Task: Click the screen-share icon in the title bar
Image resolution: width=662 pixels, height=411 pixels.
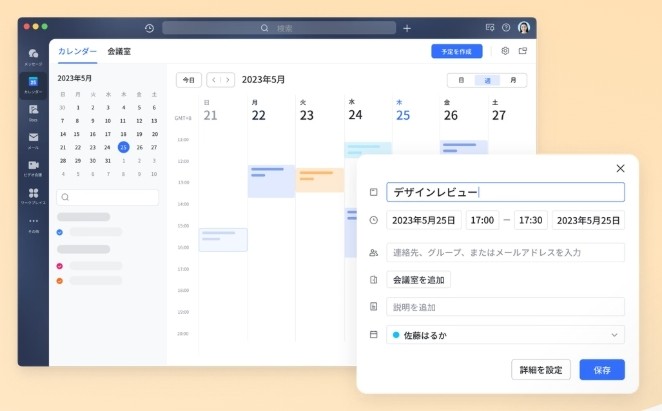Action: tap(490, 27)
